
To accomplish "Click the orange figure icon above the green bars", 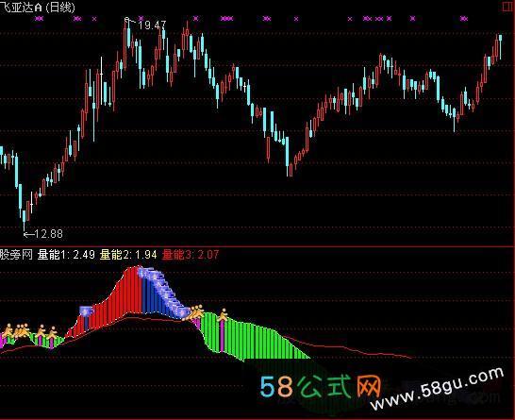I will (x=224, y=315).
